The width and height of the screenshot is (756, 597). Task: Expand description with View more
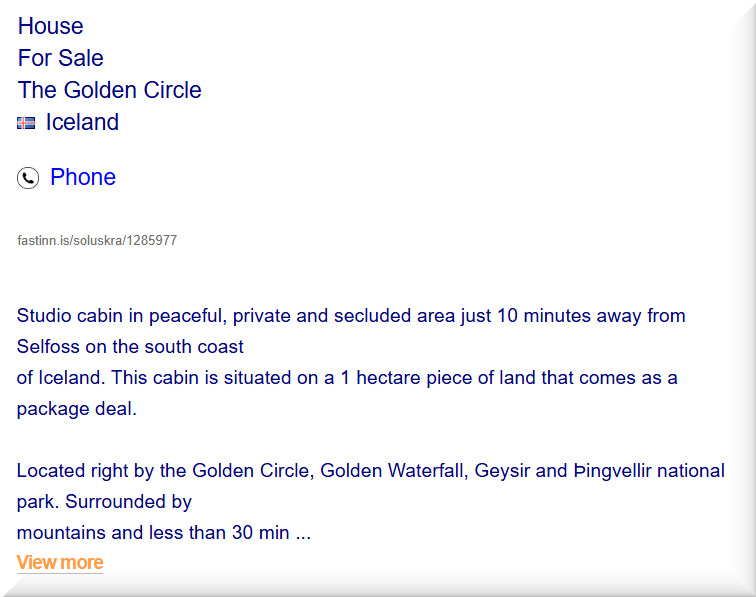[x=60, y=562]
